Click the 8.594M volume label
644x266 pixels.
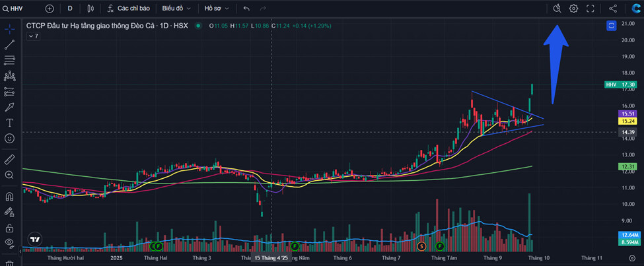point(628,242)
